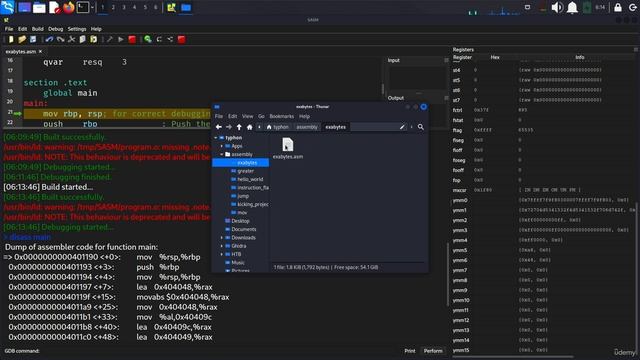Click the path bar left scroll arrow

click(259, 127)
